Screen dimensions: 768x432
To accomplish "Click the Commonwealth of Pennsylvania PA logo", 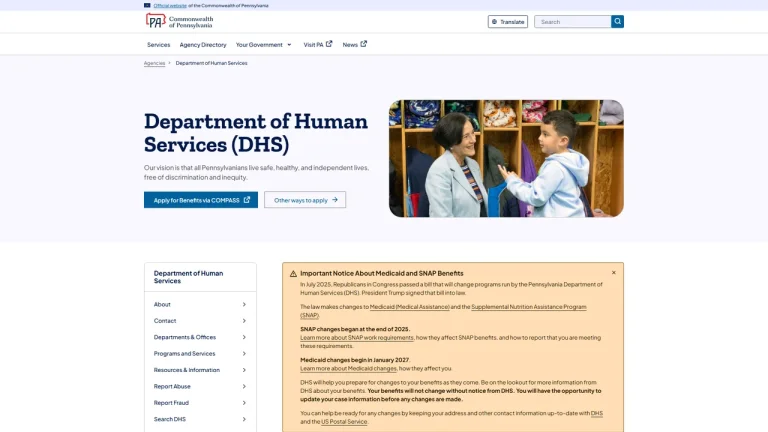I will [x=179, y=22].
